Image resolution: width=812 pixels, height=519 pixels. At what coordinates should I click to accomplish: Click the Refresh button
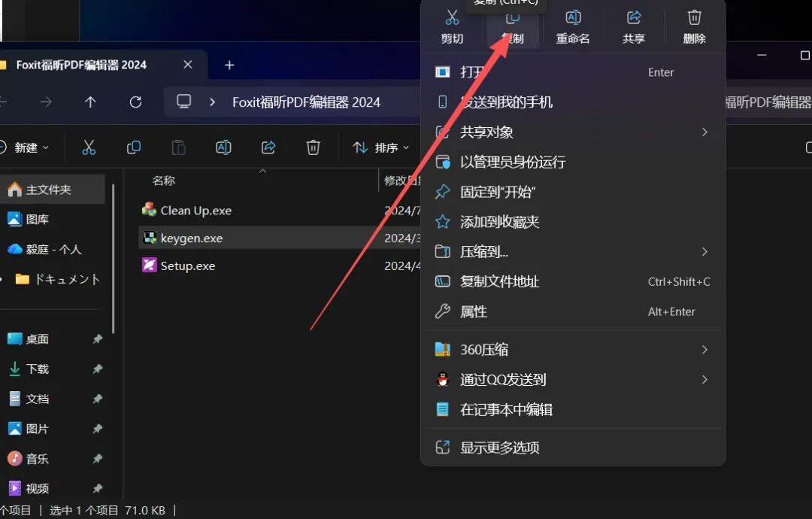coord(135,102)
